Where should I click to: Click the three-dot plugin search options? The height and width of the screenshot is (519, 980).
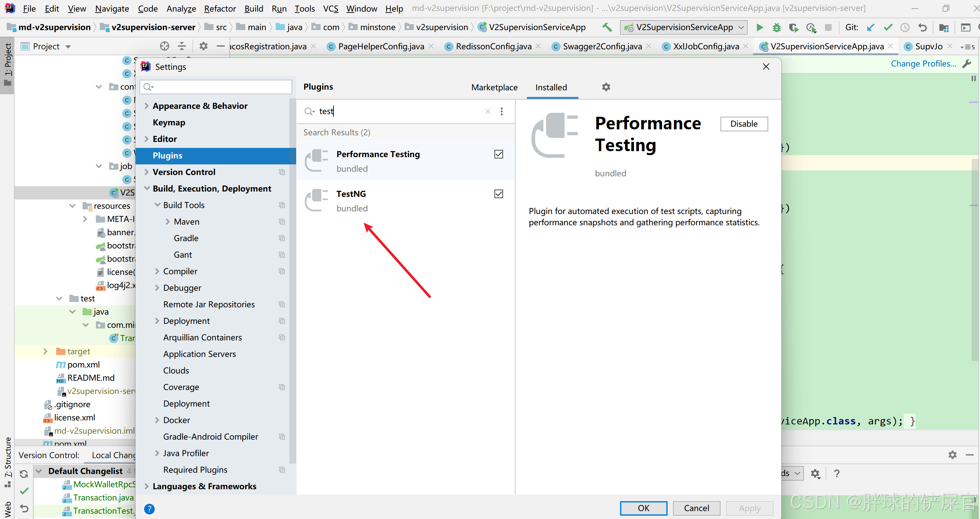pyautogui.click(x=501, y=111)
